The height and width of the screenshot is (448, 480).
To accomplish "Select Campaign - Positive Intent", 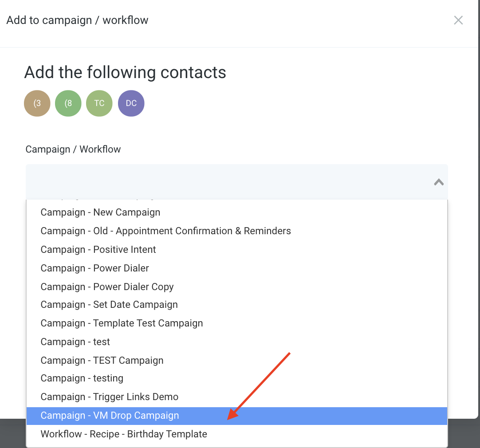I will point(236,249).
